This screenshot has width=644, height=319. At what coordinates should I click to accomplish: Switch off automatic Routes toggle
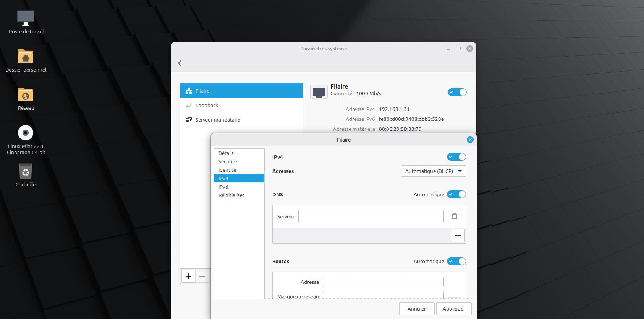pyautogui.click(x=456, y=261)
